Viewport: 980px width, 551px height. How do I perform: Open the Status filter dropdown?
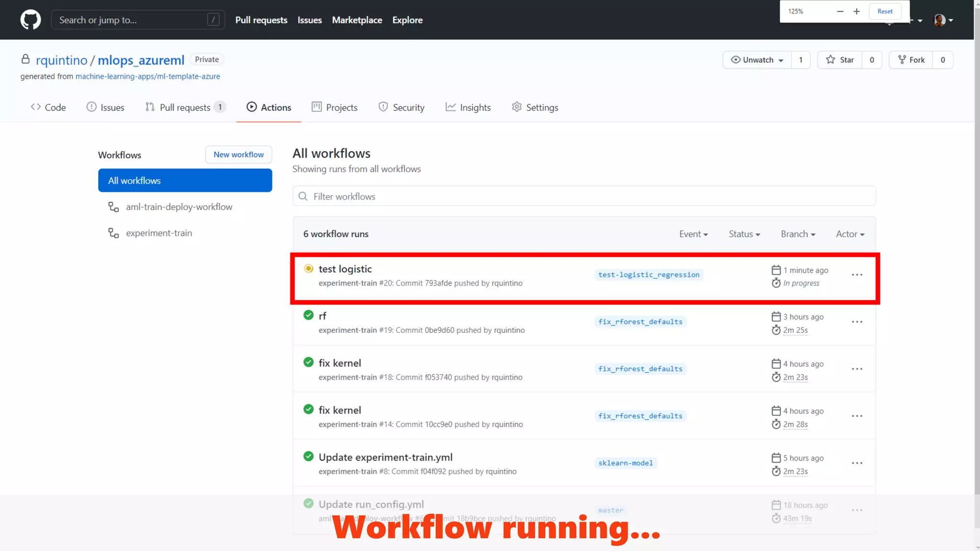click(744, 234)
